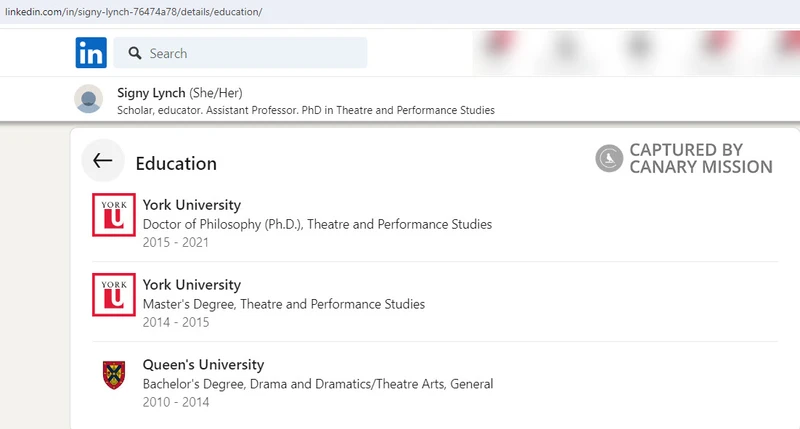800x429 pixels.
Task: Click the Canary Mission watermark bird icon
Action: coord(609,159)
